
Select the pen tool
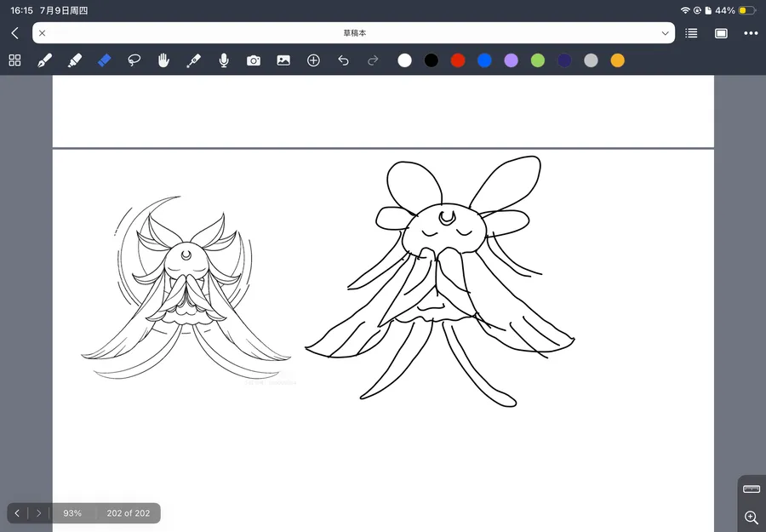(x=44, y=60)
